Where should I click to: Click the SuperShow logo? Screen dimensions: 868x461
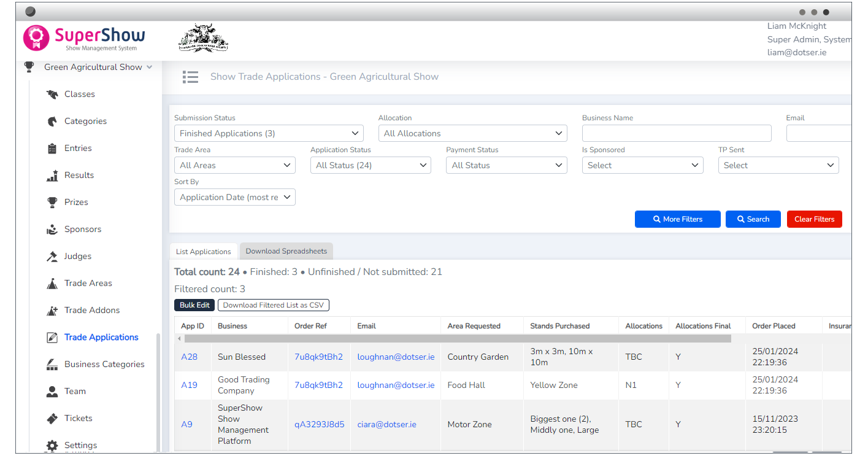pyautogui.click(x=84, y=38)
